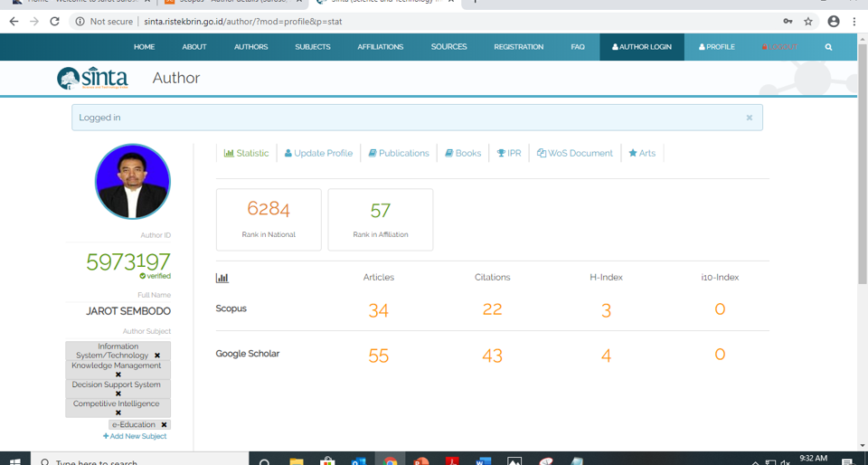The image size is (868, 465).
Task: Open the Publications tab
Action: point(399,153)
